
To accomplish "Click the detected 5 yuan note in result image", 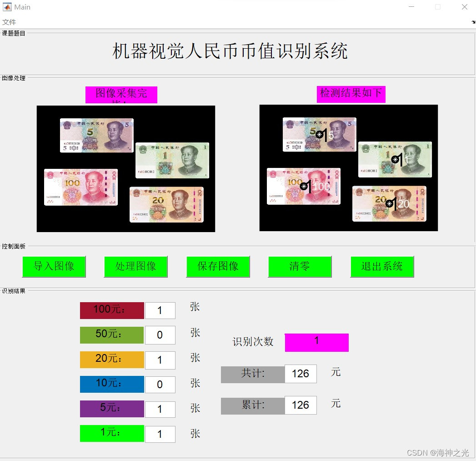I will 320,134.
